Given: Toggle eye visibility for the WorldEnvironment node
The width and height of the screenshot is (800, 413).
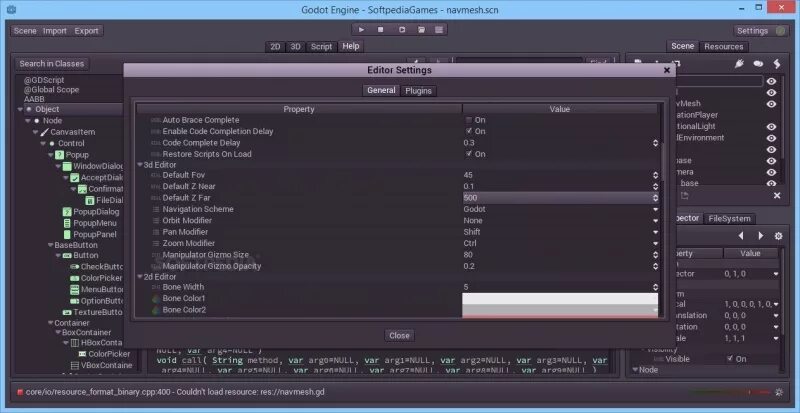Looking at the screenshot, I should pyautogui.click(x=771, y=138).
